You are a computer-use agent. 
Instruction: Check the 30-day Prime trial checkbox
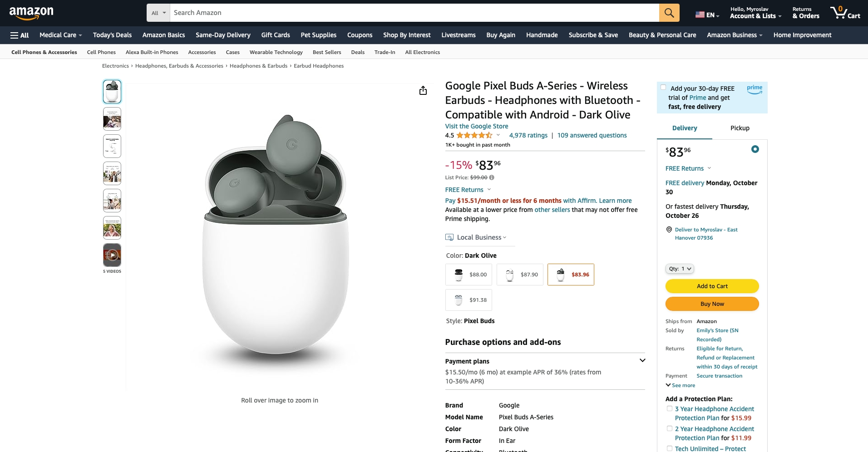pyautogui.click(x=663, y=88)
